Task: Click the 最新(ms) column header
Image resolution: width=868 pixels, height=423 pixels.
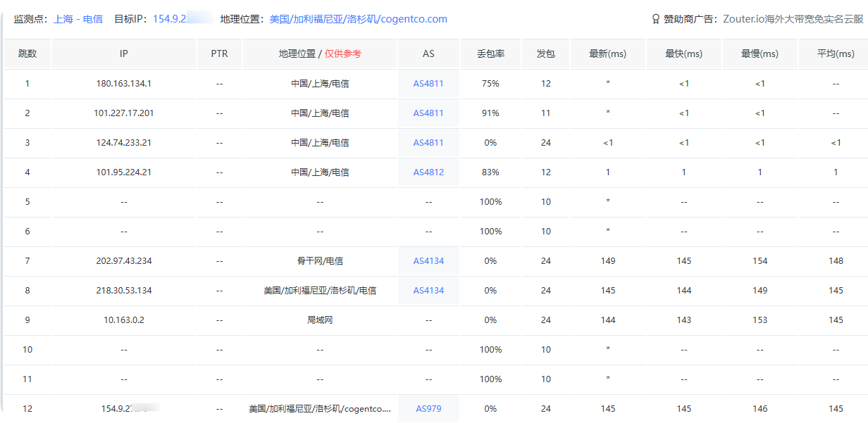Action: tap(607, 53)
